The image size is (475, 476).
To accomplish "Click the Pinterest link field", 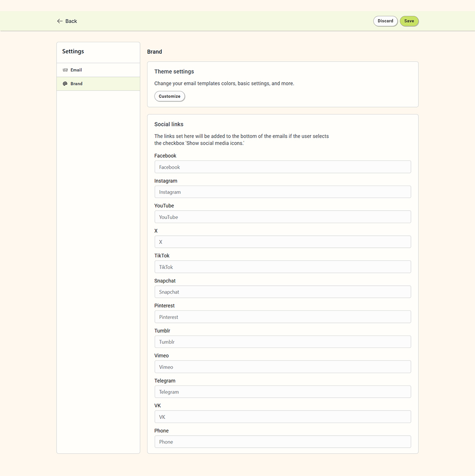I will 282,317.
